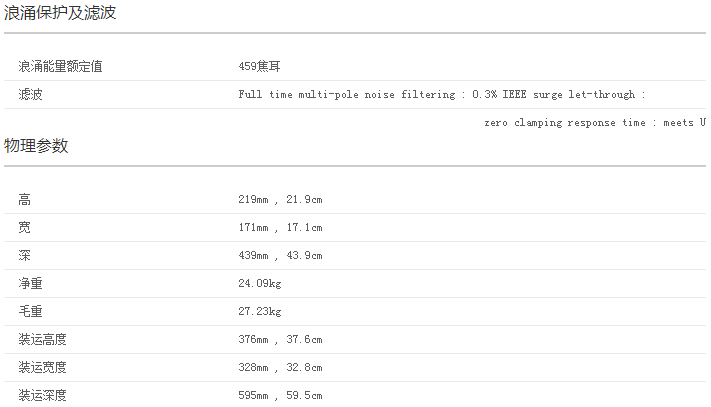Click the 459焦耳 value
711x407 pixels.
tap(259, 67)
